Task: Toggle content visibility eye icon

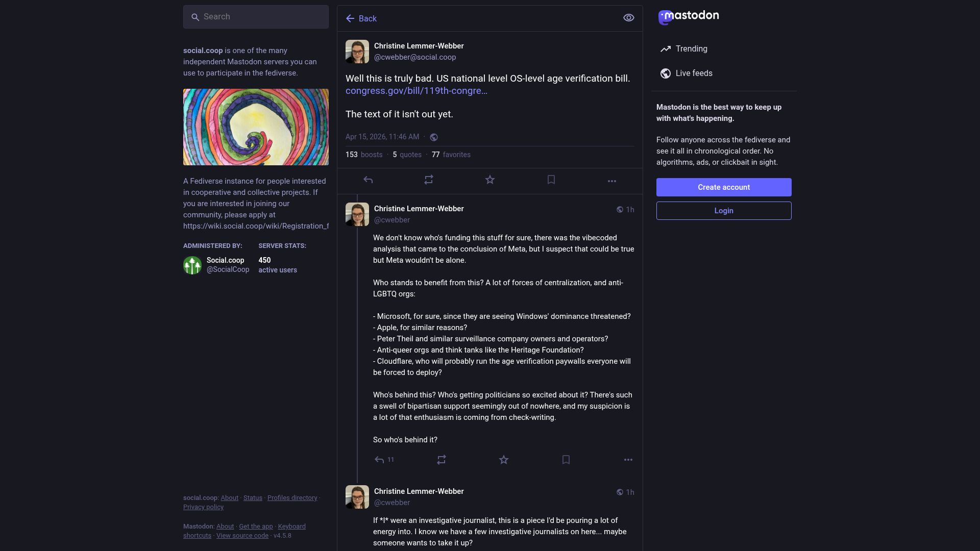Action: 629,18
